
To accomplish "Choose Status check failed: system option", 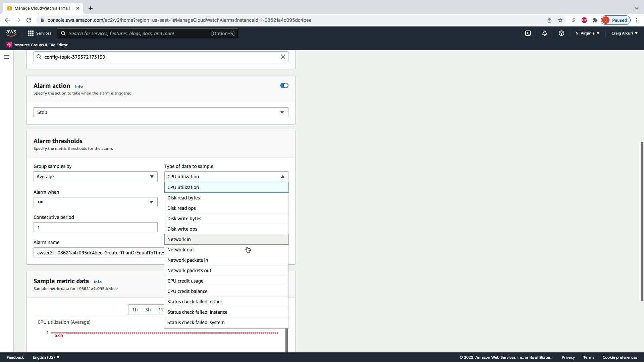I will click(196, 322).
